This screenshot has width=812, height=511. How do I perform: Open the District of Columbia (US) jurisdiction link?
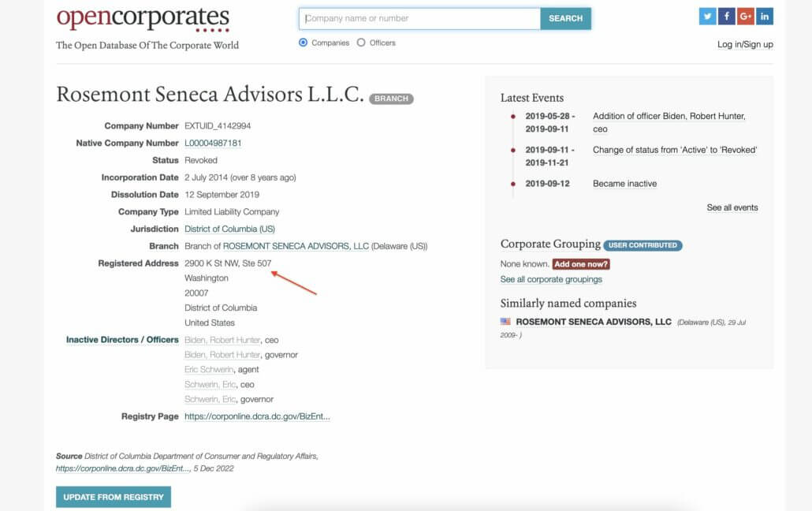click(x=229, y=229)
